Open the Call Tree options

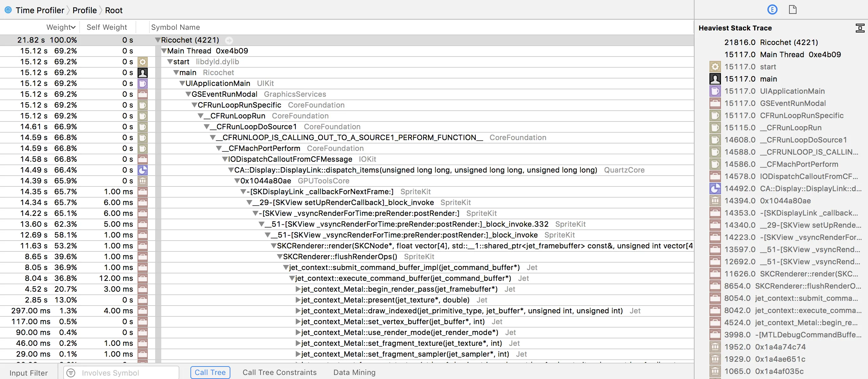(210, 372)
